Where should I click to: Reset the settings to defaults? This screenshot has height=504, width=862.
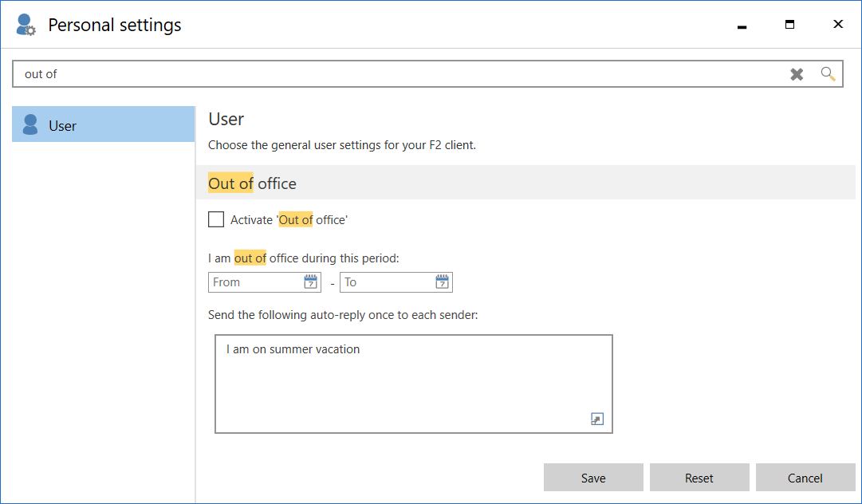pos(699,478)
